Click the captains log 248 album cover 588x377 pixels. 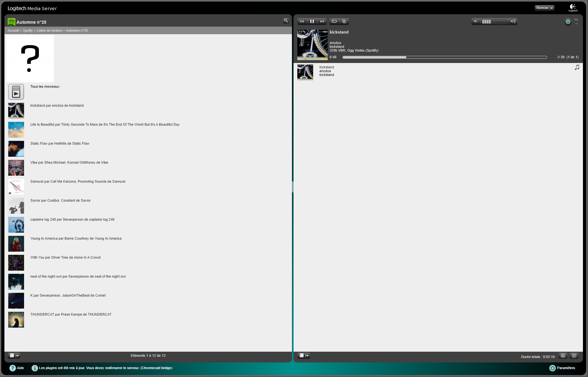coord(16,225)
